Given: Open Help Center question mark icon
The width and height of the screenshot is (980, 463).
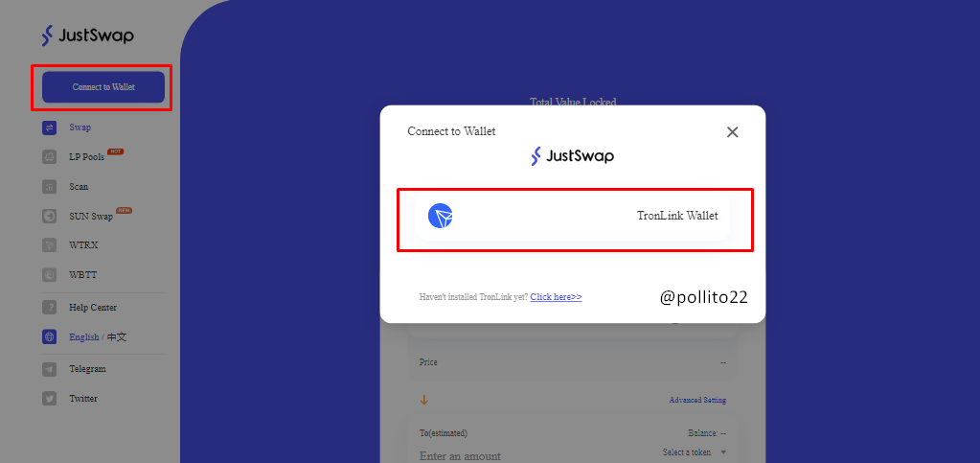Looking at the screenshot, I should (50, 307).
